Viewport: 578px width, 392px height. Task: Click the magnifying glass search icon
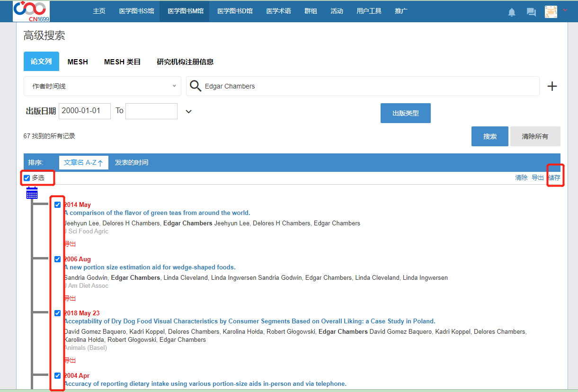point(196,86)
